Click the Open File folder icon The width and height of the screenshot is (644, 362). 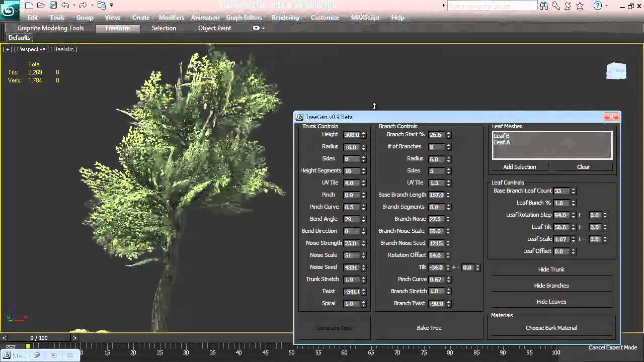pyautogui.click(x=41, y=6)
